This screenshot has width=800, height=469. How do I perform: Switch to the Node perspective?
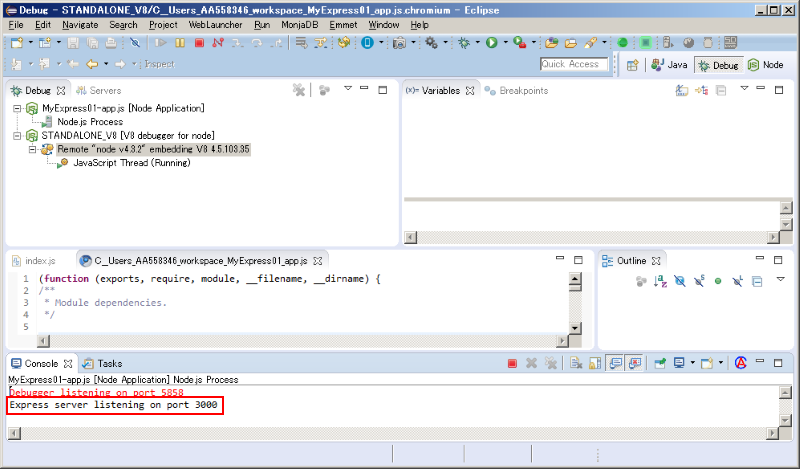[765, 65]
